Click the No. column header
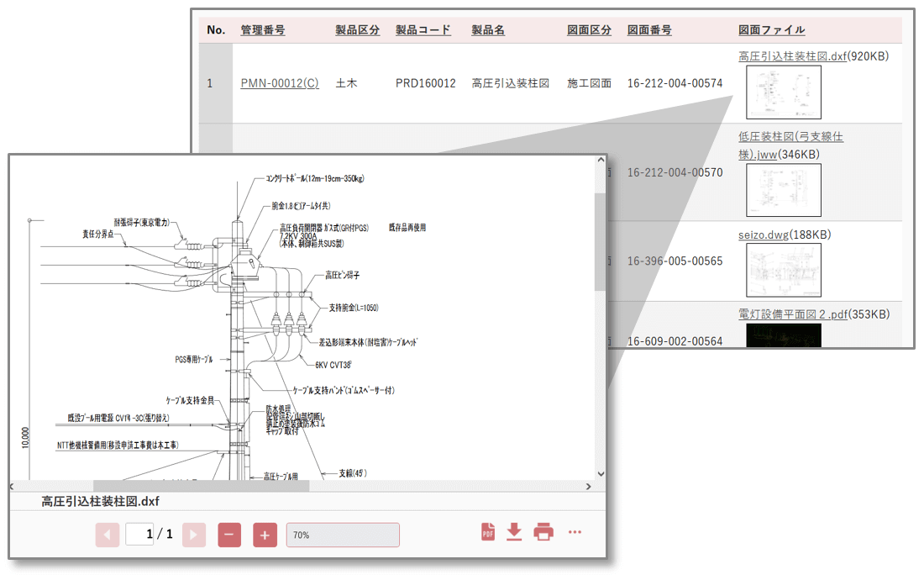This screenshot has height=580, width=924. pos(216,30)
